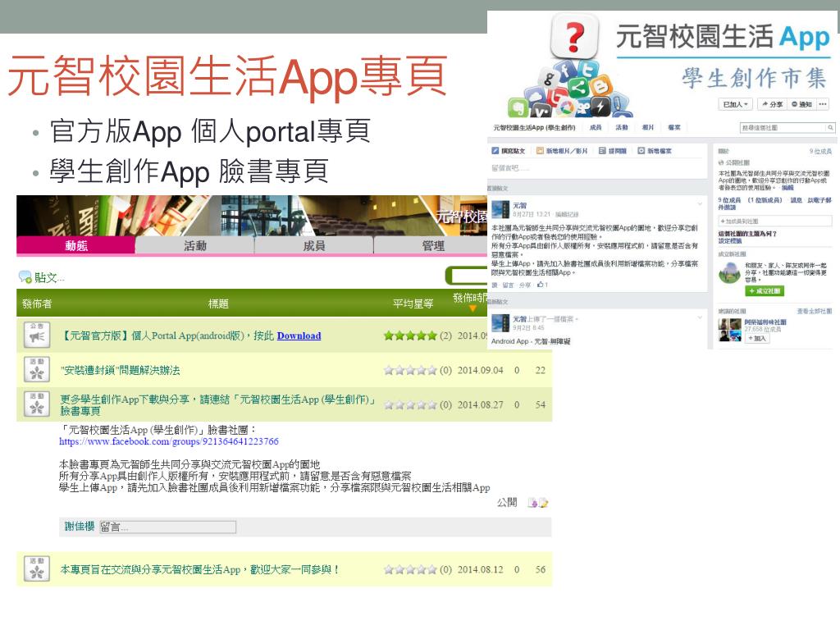Open the 活動 tab in portal page
The image size is (840, 630).
pos(195,245)
